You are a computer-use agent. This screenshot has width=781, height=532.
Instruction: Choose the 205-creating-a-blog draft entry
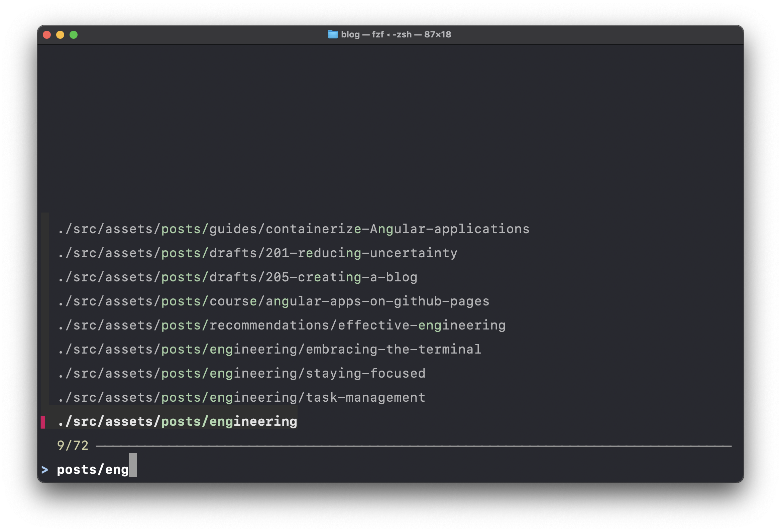pos(237,277)
